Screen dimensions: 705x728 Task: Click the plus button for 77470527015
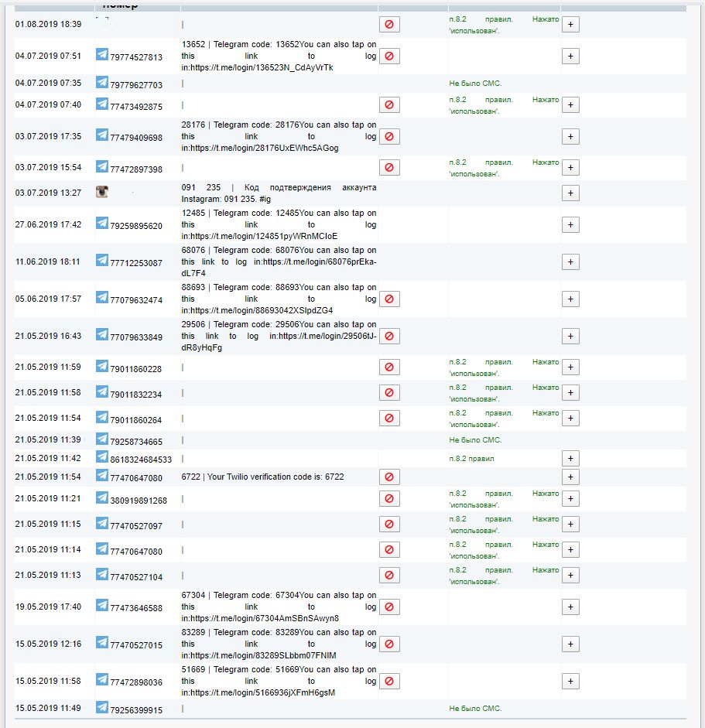(570, 644)
